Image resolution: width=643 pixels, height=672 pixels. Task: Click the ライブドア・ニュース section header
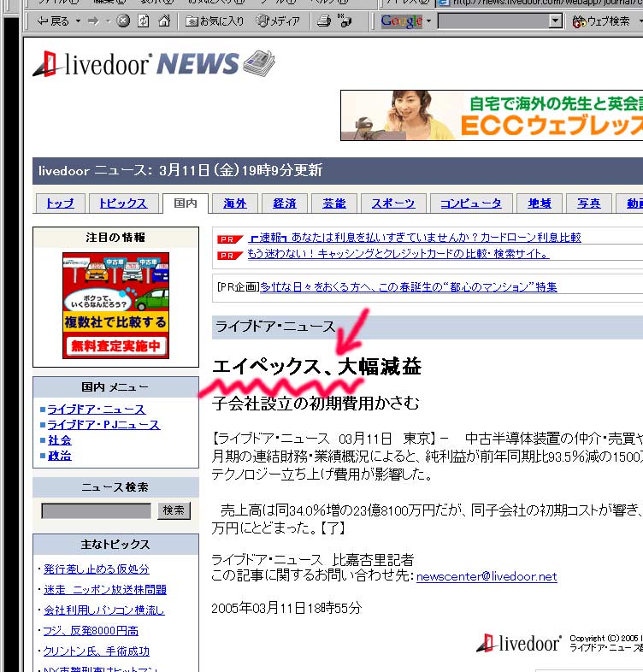click(x=275, y=327)
